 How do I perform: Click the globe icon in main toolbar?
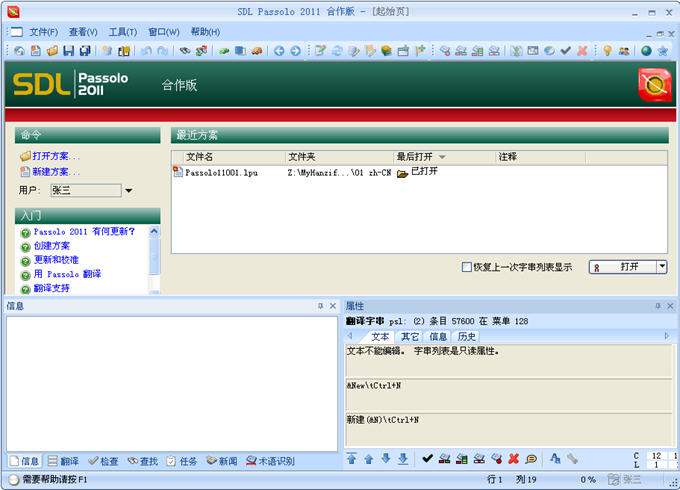point(645,51)
